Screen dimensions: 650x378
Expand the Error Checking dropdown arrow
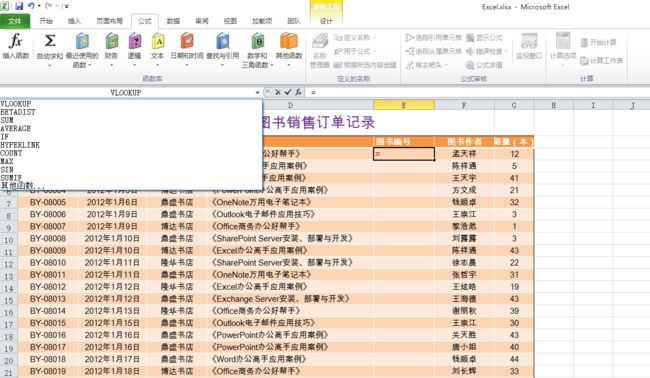506,51
